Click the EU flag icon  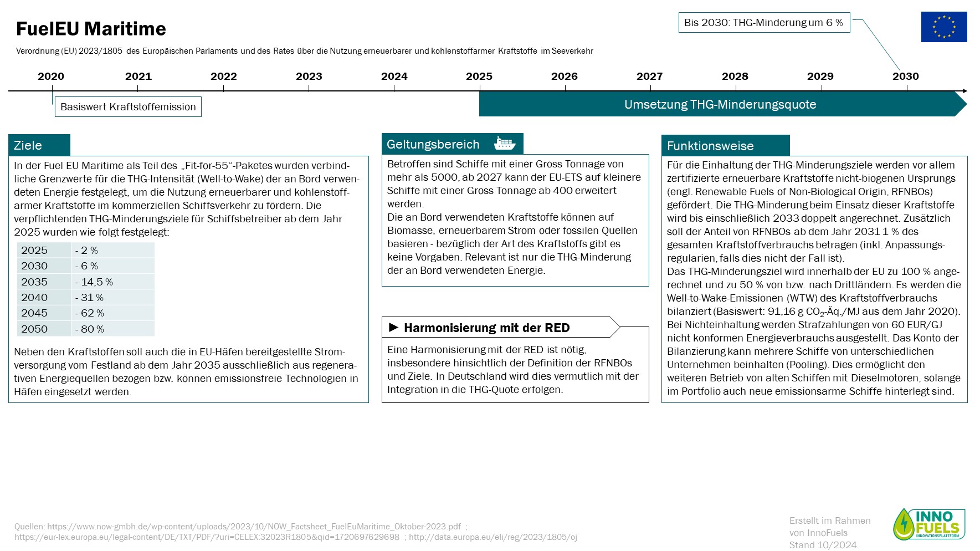(x=944, y=27)
